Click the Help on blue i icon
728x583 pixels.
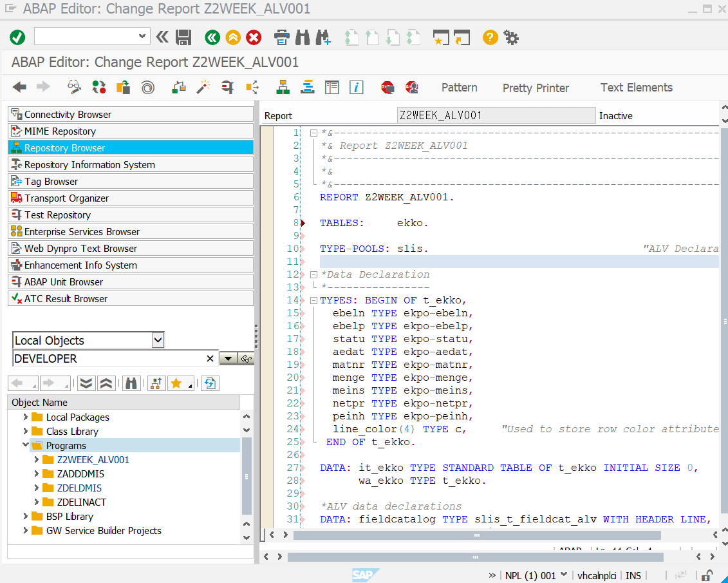point(357,87)
